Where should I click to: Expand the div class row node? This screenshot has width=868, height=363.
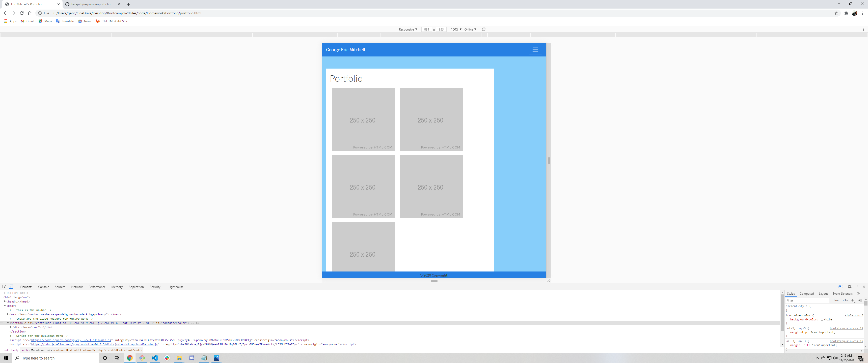coord(11,327)
